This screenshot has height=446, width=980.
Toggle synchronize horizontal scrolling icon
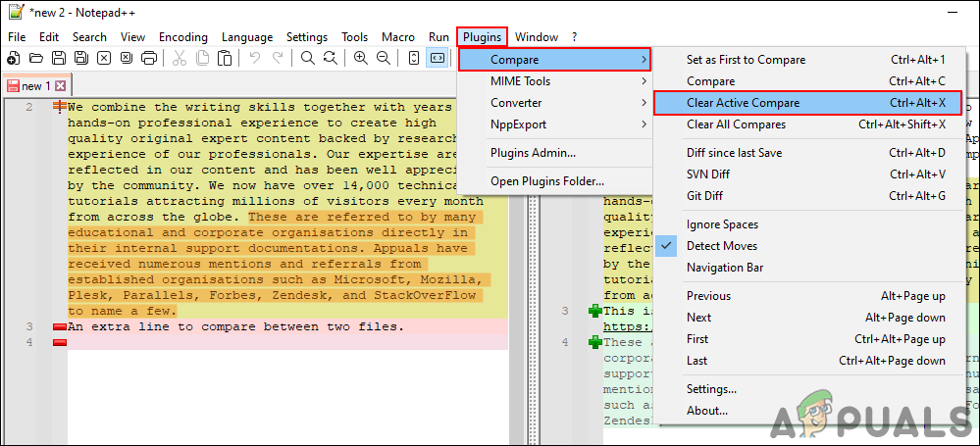click(x=437, y=59)
